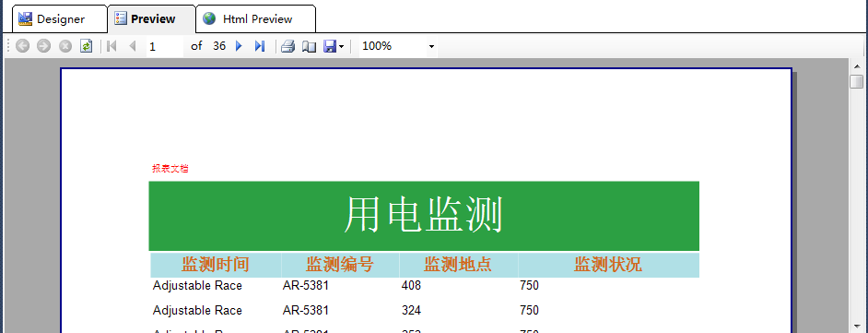
Task: Click the save/export disk icon
Action: click(x=330, y=46)
